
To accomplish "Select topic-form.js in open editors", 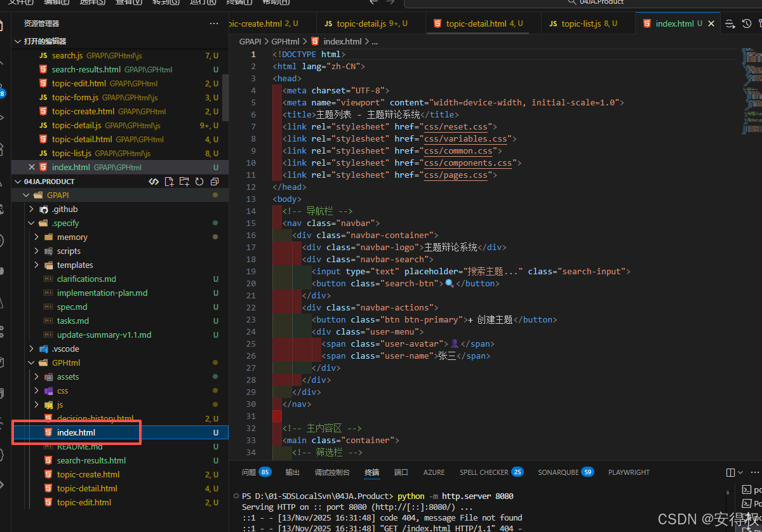I will point(75,97).
